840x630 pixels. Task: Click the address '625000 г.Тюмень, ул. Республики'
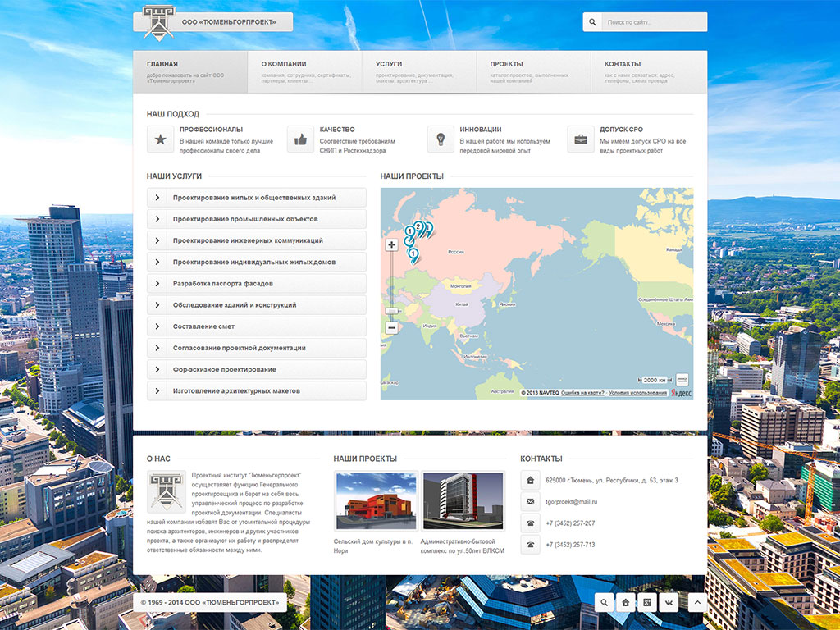[x=612, y=481]
